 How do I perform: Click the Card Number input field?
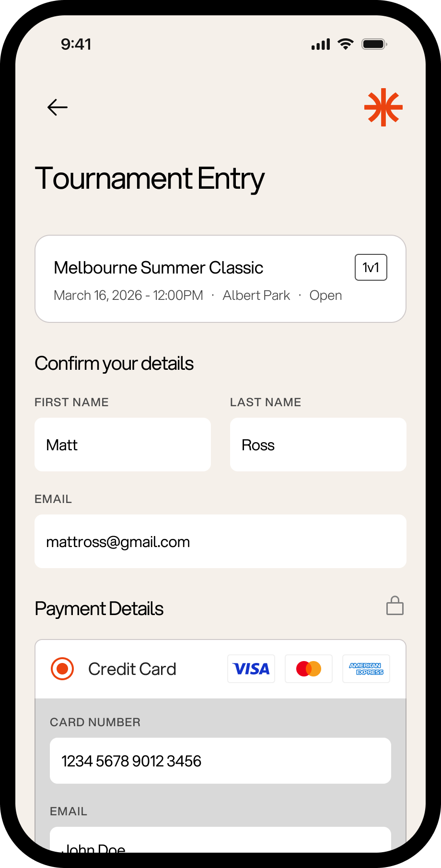click(x=220, y=761)
